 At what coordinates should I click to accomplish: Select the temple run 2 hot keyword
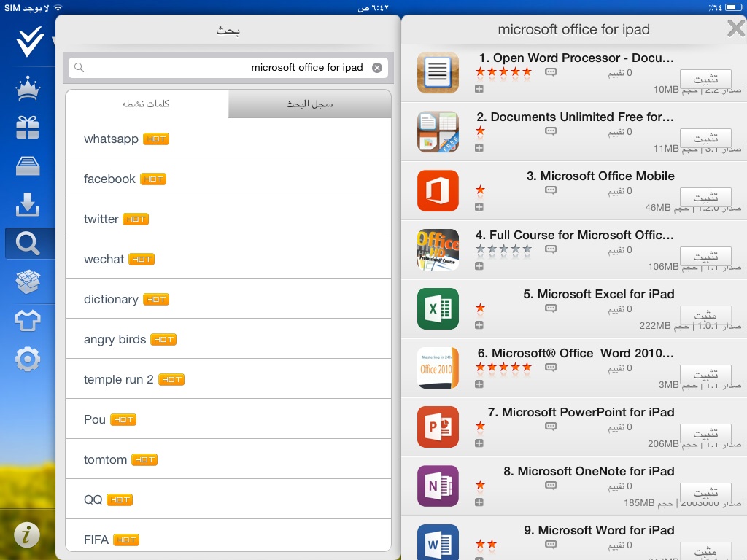[228, 379]
